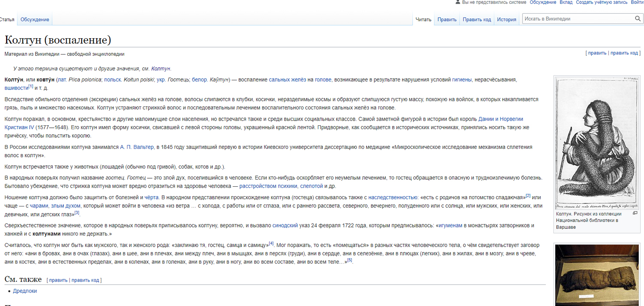Open the злым духом link
This screenshot has width=644, height=306.
66,206
